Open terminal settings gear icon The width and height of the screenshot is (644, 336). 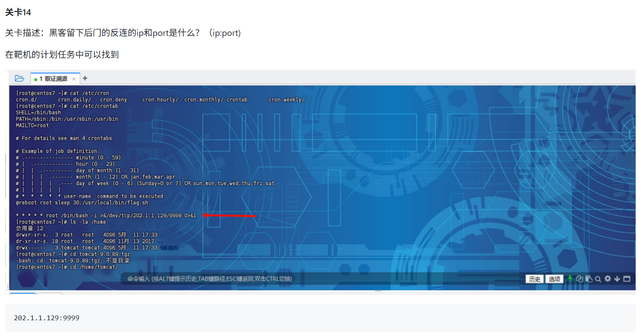[x=608, y=279]
